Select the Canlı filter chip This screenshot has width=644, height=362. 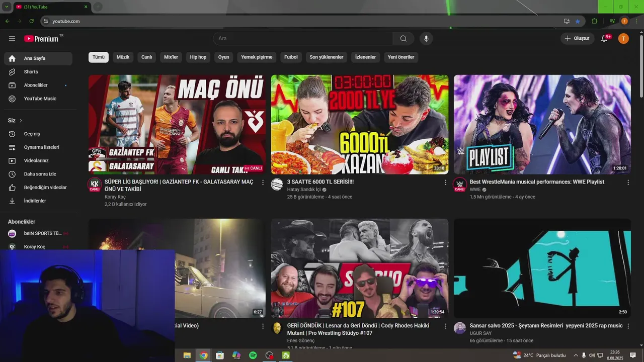pos(146,57)
